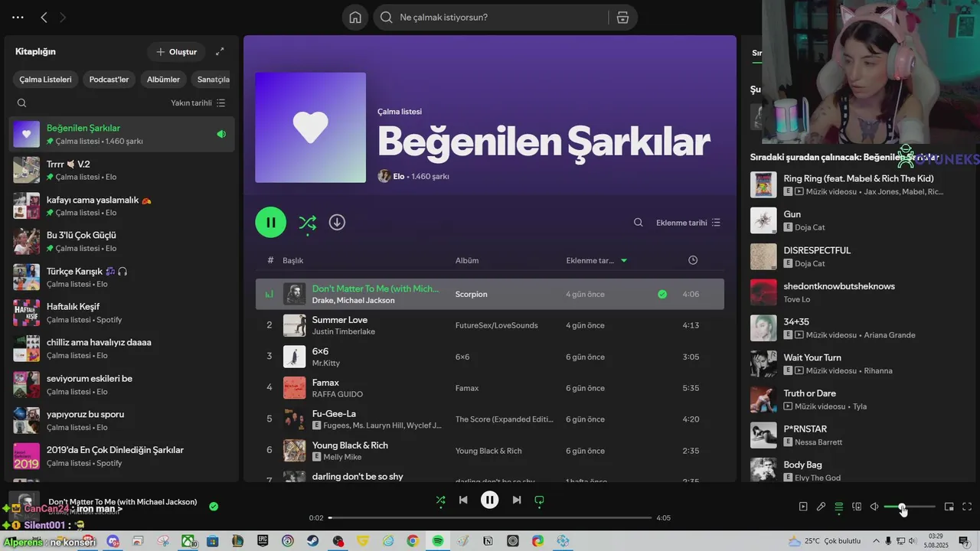Open Spotify home via house icon
The width and height of the screenshot is (980, 551).
pos(355,18)
